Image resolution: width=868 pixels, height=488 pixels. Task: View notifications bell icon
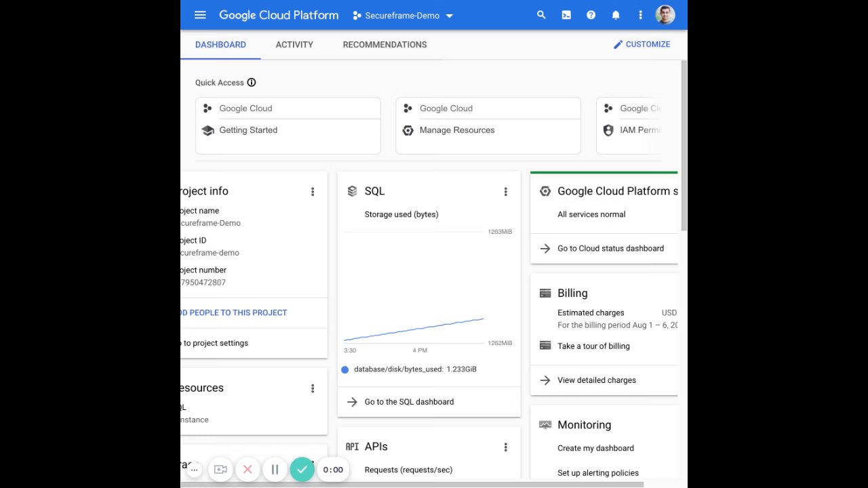(616, 15)
